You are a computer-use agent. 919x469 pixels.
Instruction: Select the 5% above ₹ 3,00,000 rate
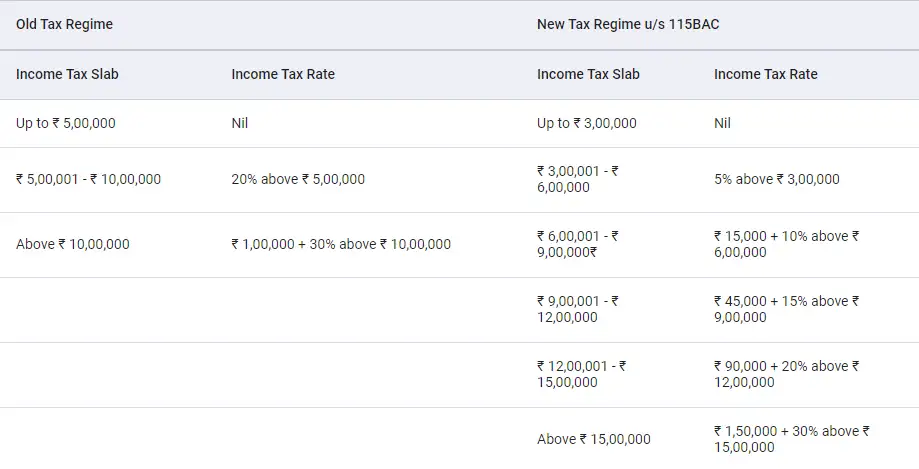point(777,179)
